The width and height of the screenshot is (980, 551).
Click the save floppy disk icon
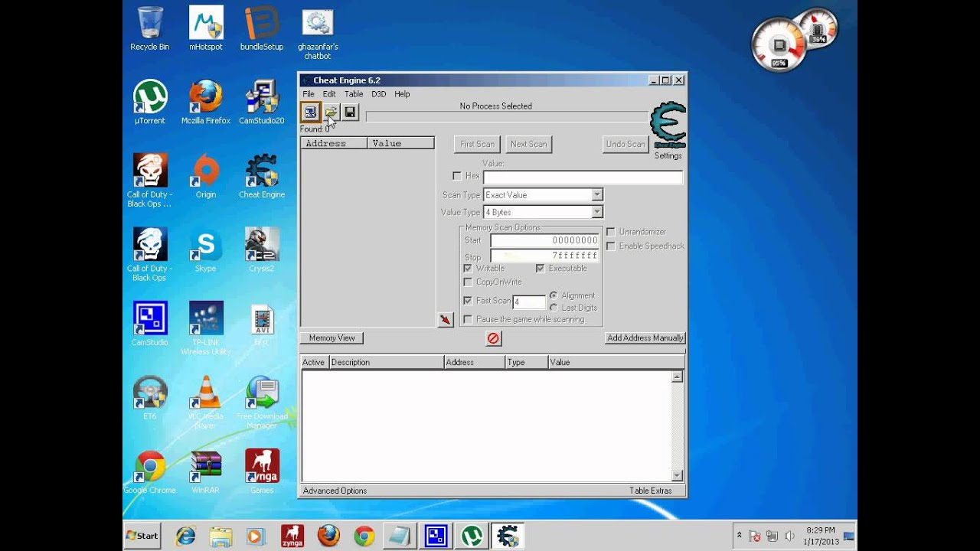click(x=350, y=112)
